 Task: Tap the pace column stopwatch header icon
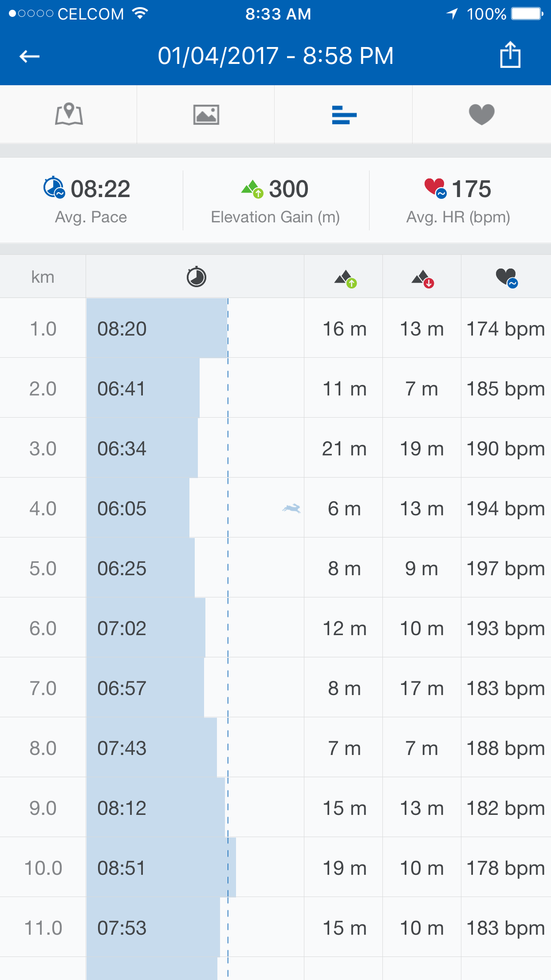click(x=196, y=277)
